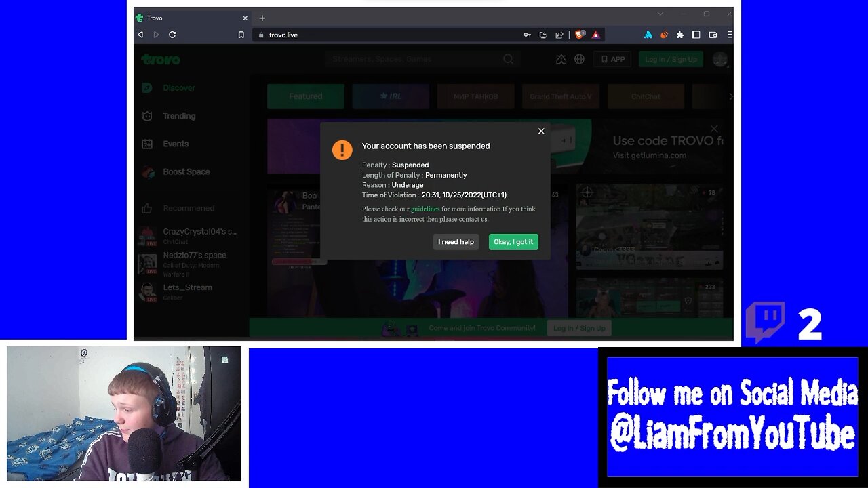Click the map-like icon next to globe

pyautogui.click(x=561, y=59)
